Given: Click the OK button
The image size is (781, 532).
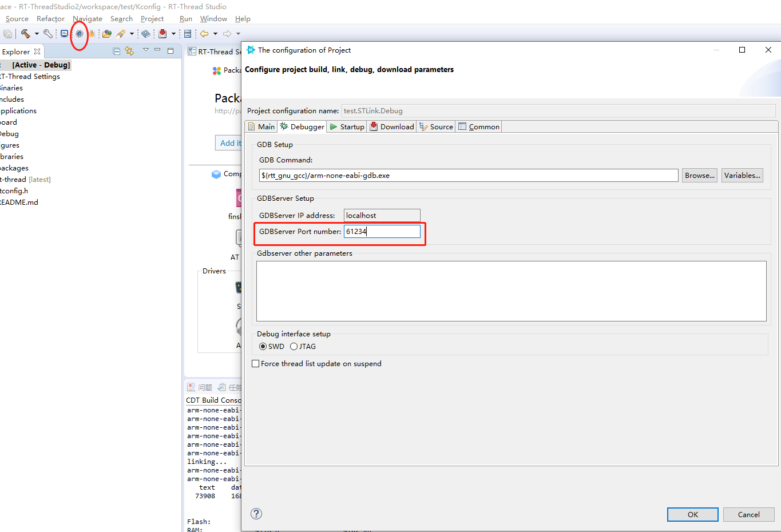Looking at the screenshot, I should pyautogui.click(x=693, y=514).
